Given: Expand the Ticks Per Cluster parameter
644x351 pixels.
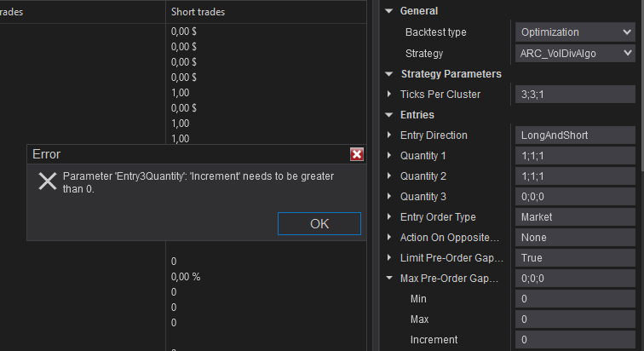Looking at the screenshot, I should (390, 95).
